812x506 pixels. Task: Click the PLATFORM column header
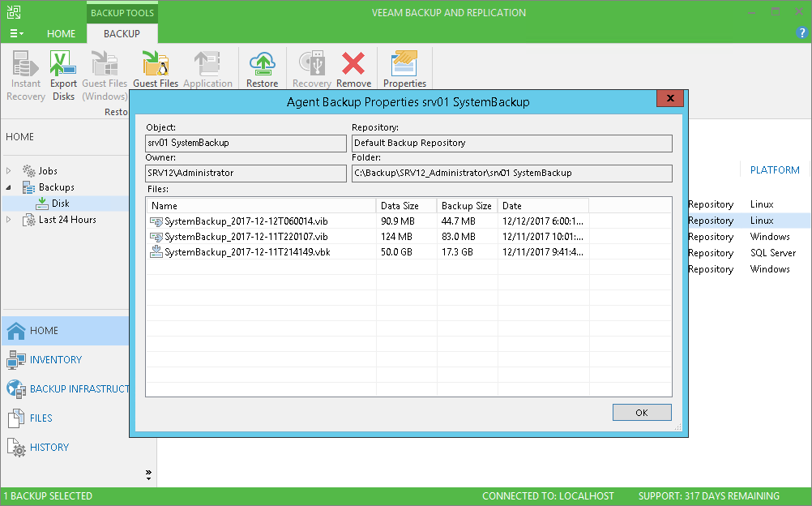pos(775,170)
